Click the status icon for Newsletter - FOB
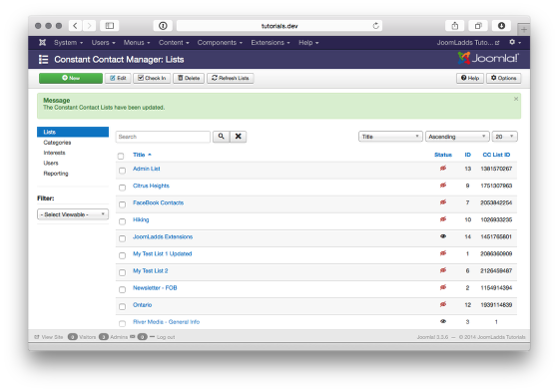559x392 pixels. pyautogui.click(x=443, y=287)
